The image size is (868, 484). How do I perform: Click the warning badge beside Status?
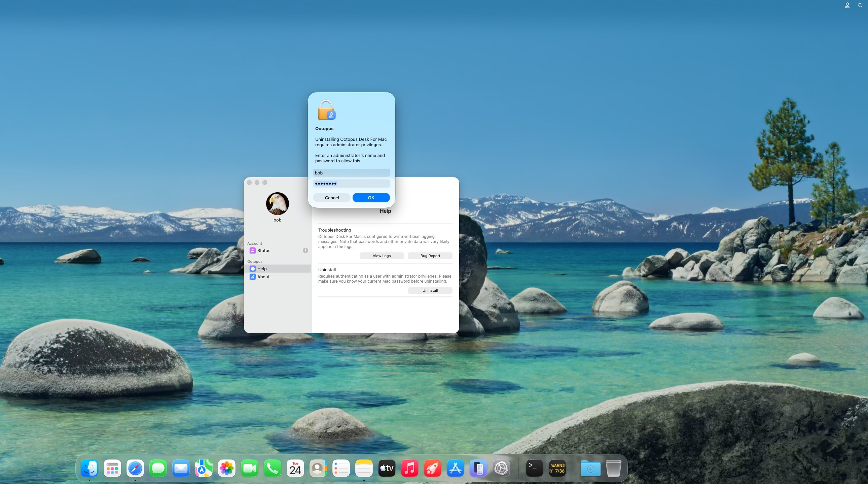pyautogui.click(x=305, y=250)
